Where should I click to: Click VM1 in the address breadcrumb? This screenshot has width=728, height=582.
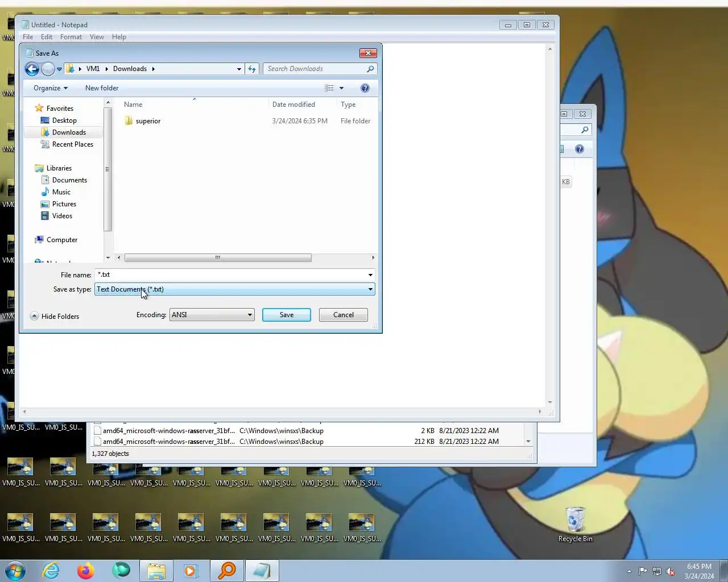click(x=93, y=69)
